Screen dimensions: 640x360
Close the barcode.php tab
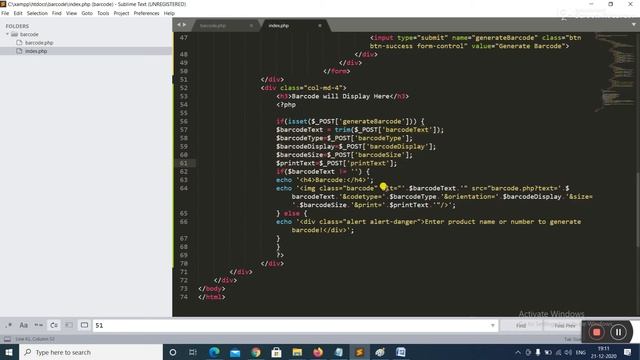point(251,25)
